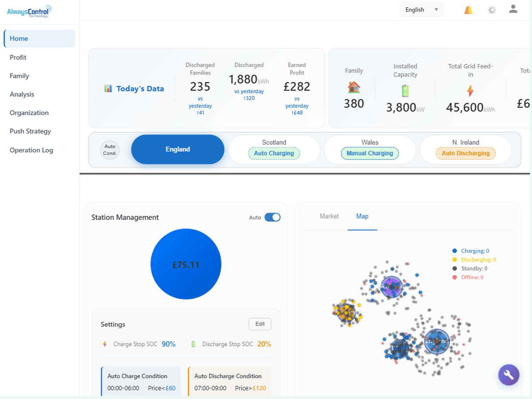Click the Today's Data chart icon
This screenshot has height=399, width=532.
[x=108, y=89]
